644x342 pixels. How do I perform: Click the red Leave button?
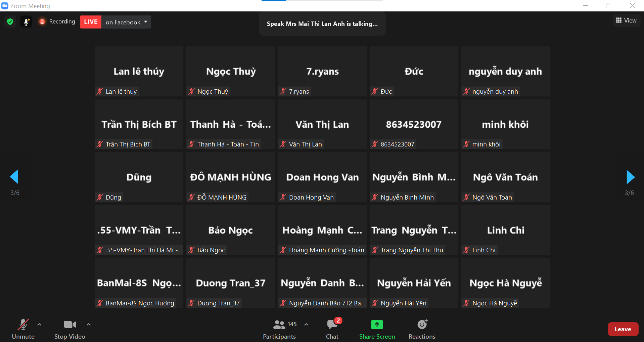click(623, 329)
